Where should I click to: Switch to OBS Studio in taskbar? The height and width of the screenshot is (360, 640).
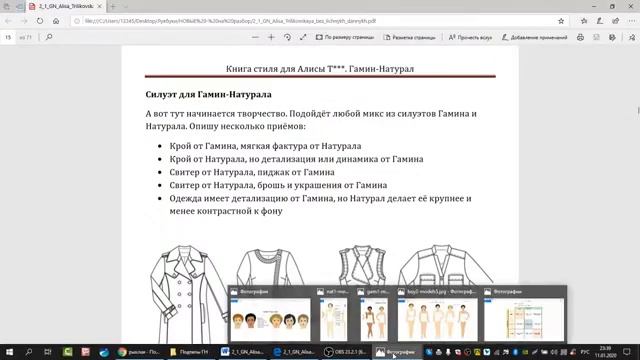[x=346, y=352]
